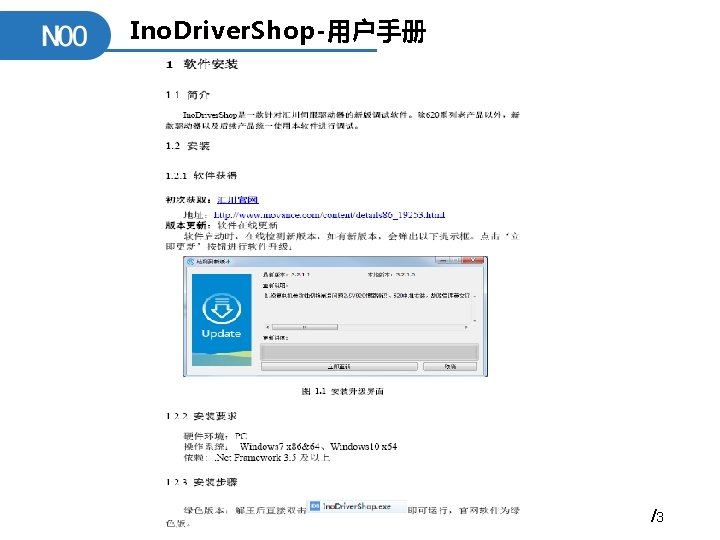Click the Windows7 x86&64 operating system line

point(290,446)
